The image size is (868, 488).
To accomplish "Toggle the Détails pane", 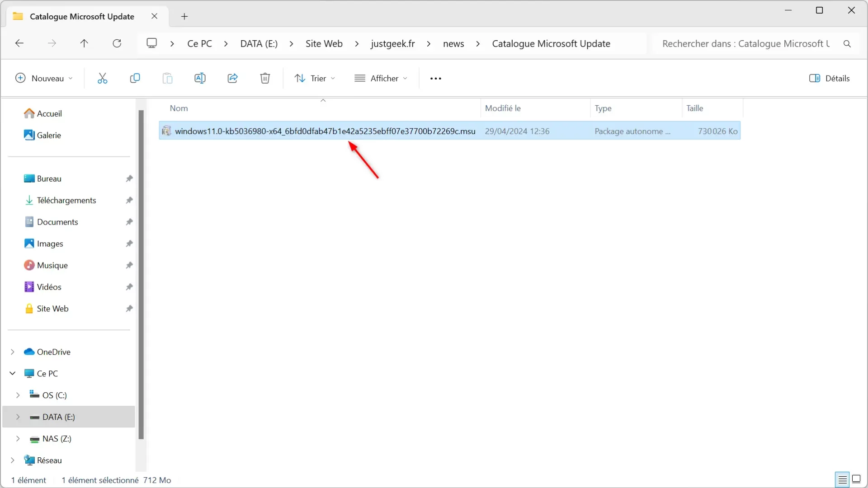I will point(829,78).
